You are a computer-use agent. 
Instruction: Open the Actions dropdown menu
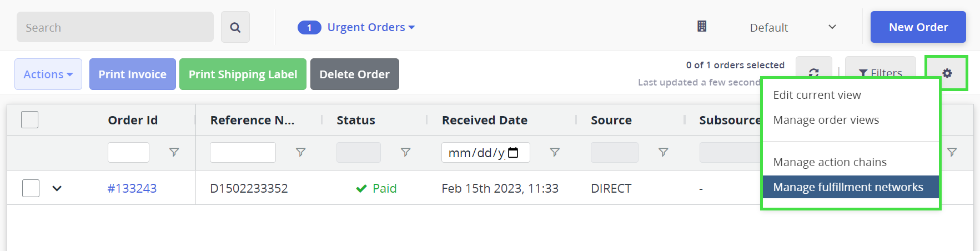pyautogui.click(x=48, y=74)
